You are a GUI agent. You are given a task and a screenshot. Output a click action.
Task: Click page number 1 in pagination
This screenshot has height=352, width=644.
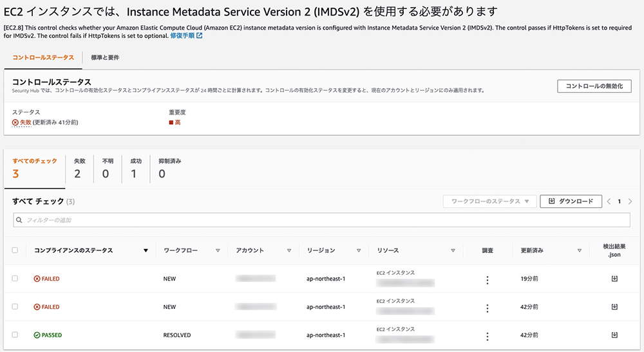620,201
